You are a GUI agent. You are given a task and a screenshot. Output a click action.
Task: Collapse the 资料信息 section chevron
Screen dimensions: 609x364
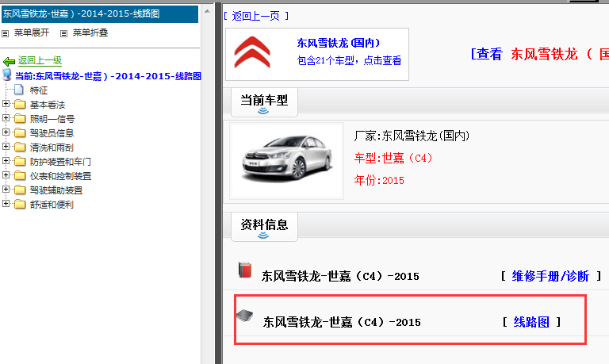(x=263, y=236)
